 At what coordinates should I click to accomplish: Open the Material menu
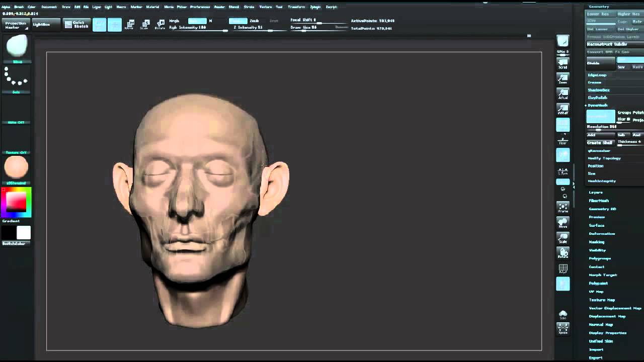click(152, 7)
